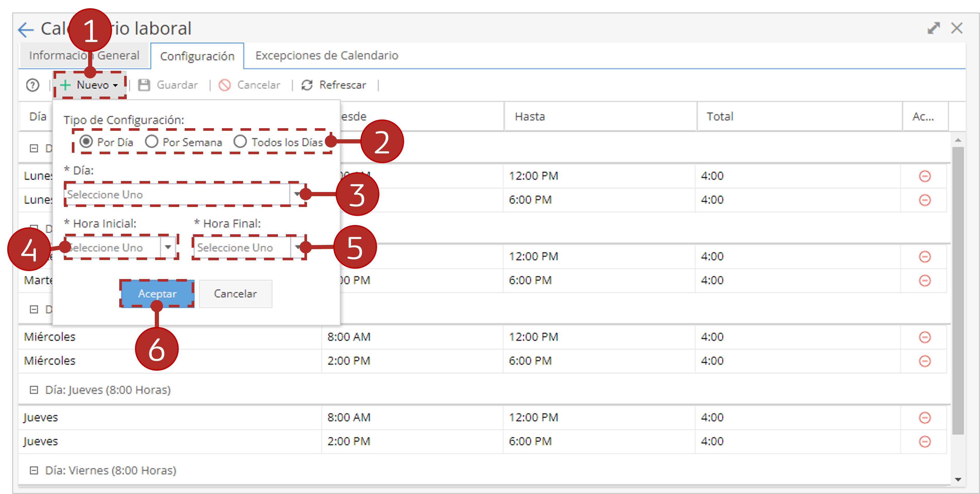Viewport: 980px width, 494px height.
Task: Click the Cancelar prohibited icon in toolbar
Action: coord(225,85)
